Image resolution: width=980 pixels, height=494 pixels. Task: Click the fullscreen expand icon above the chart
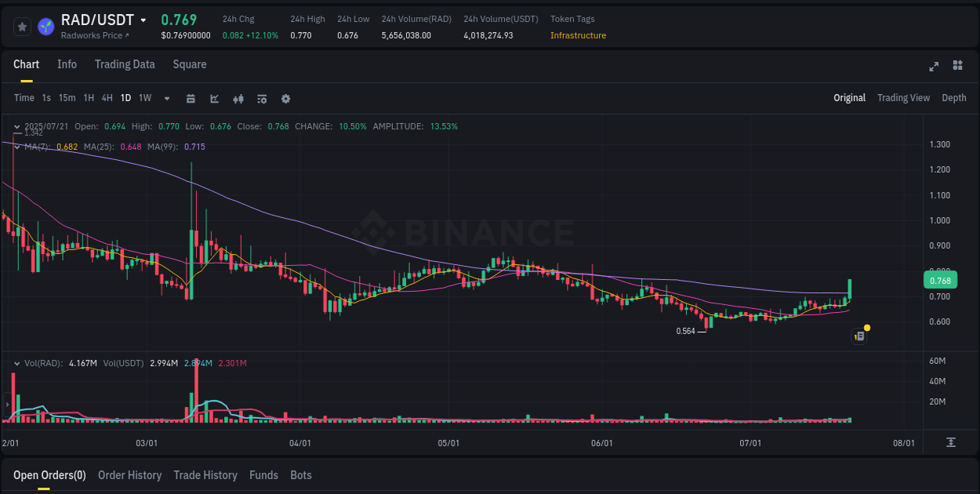(933, 67)
